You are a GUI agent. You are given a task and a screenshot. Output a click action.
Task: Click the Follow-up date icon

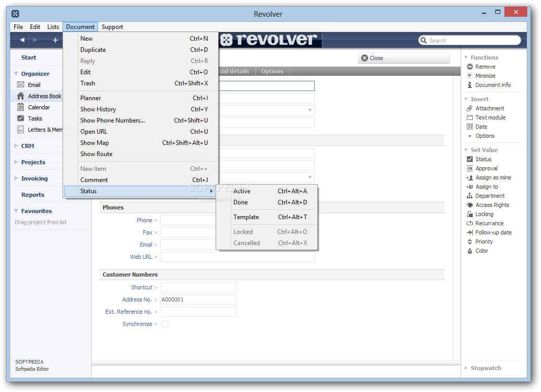click(x=470, y=232)
